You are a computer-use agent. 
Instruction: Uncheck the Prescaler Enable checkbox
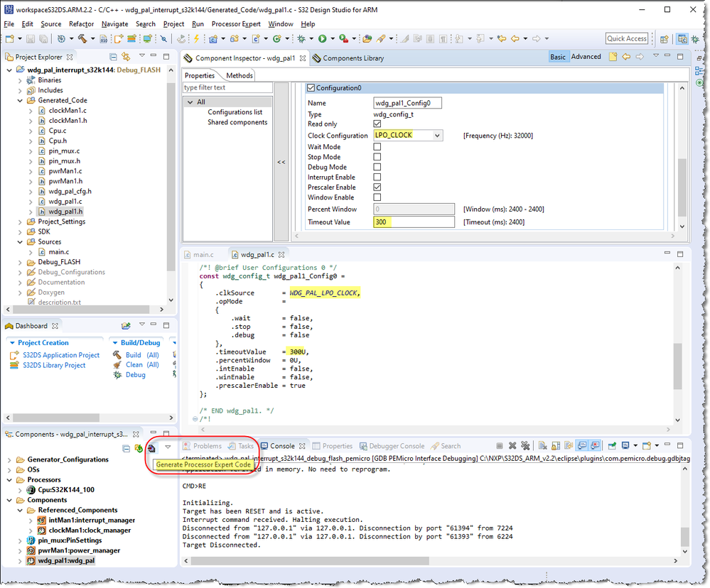point(377,187)
